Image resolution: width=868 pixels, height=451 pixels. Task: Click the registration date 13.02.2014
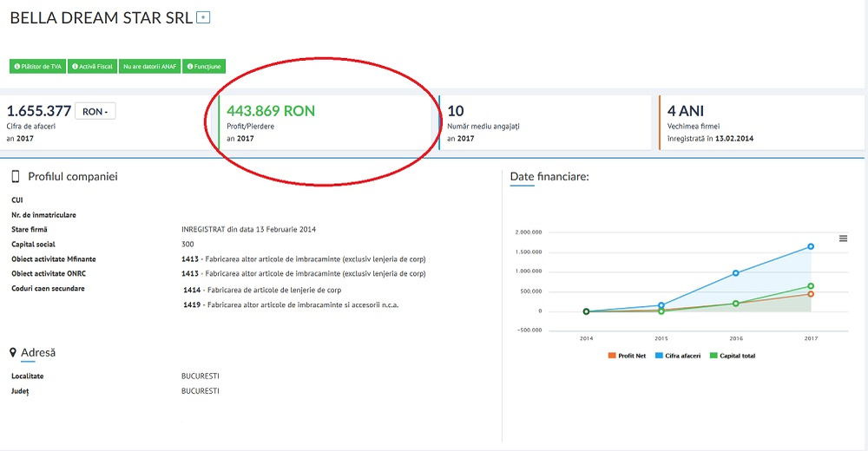734,139
